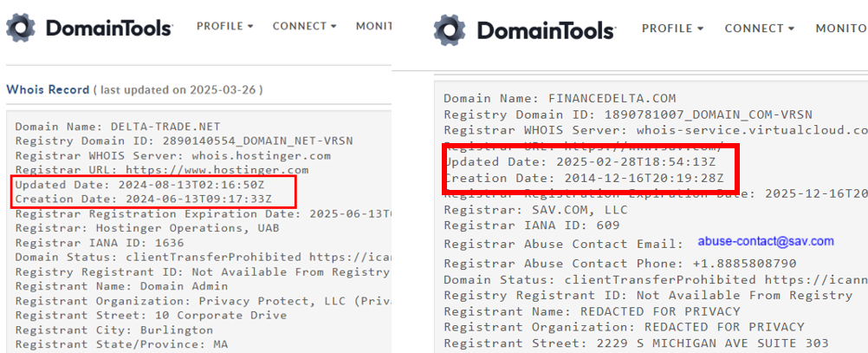The width and height of the screenshot is (868, 353).
Task: Click the DomainTools gear logo above the DELTA-TRADE.NET record
Action: point(22,28)
